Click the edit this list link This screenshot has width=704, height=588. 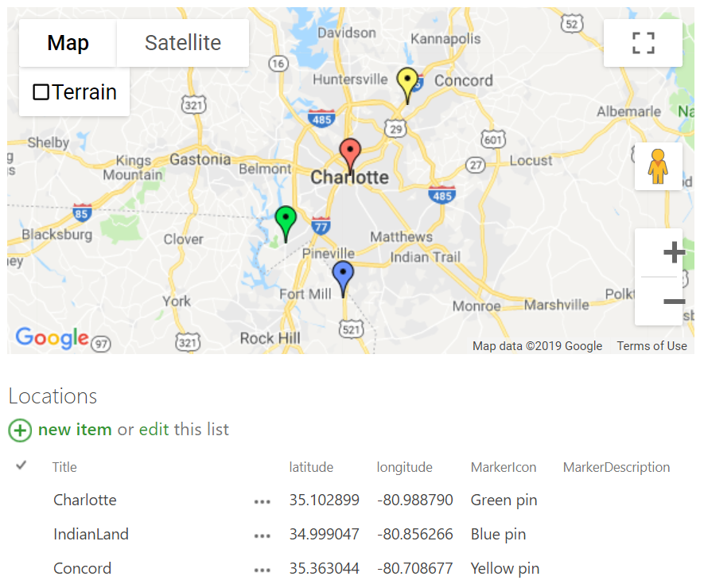(154, 430)
